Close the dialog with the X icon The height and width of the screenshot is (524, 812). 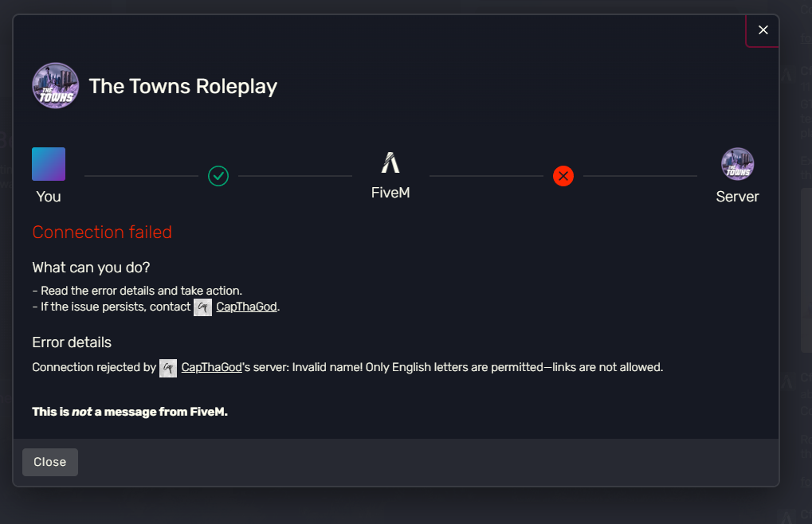[x=763, y=30]
